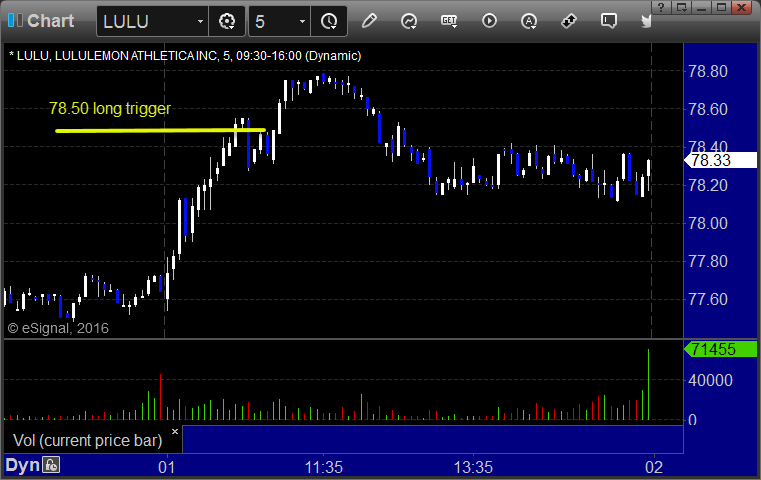Image resolution: width=761 pixels, height=480 pixels.
Task: Maximize the chart window
Action: click(x=722, y=7)
